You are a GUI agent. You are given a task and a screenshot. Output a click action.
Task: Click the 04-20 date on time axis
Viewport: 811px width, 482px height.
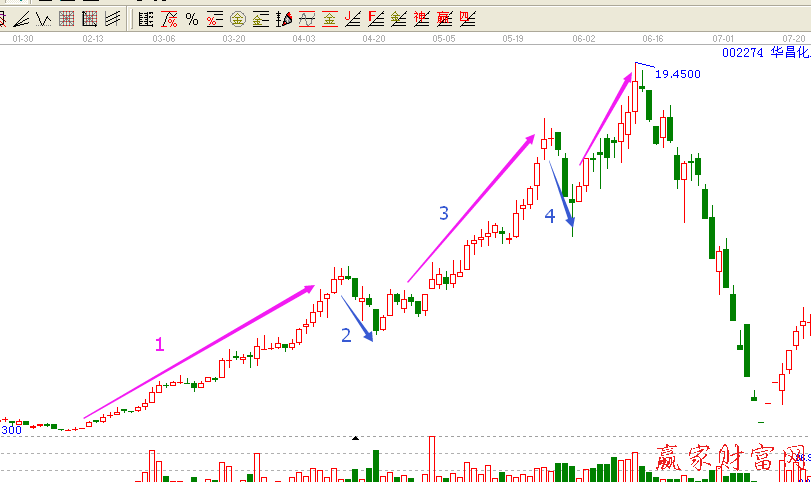373,38
